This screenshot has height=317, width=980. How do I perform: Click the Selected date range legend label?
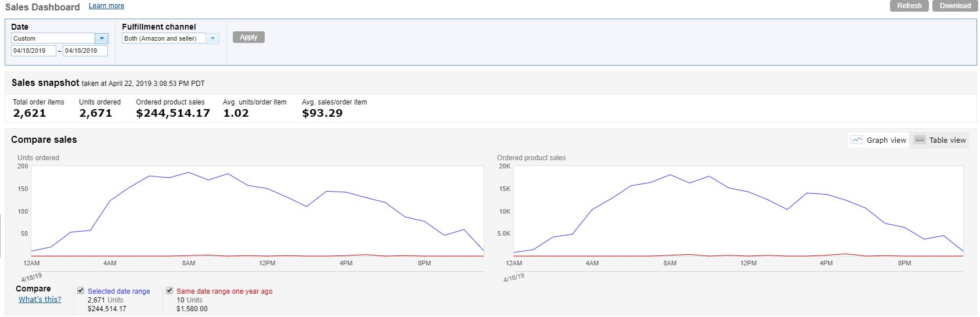click(118, 291)
